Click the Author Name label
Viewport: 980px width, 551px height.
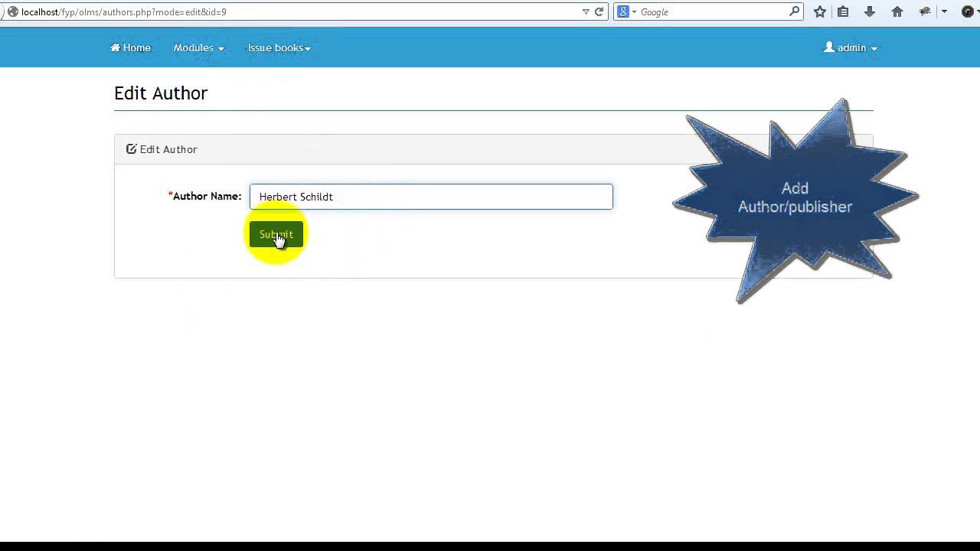click(204, 196)
